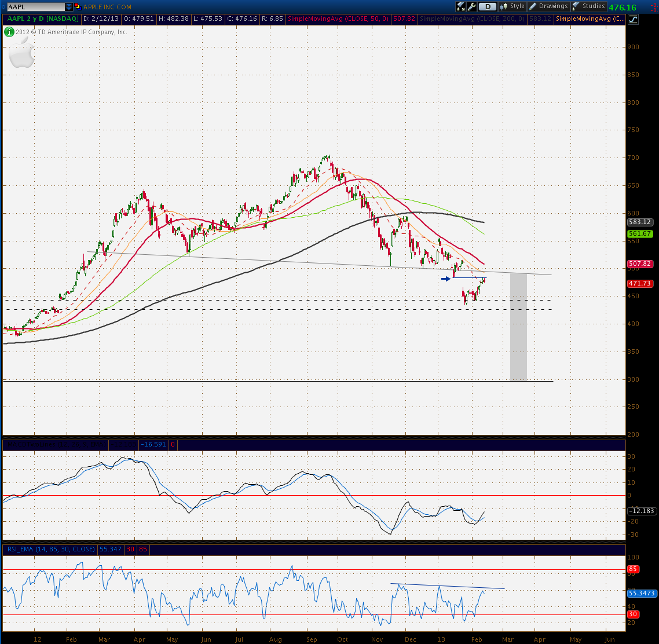
Task: Click the 507.82 value in the chart header bar
Action: 404,19
